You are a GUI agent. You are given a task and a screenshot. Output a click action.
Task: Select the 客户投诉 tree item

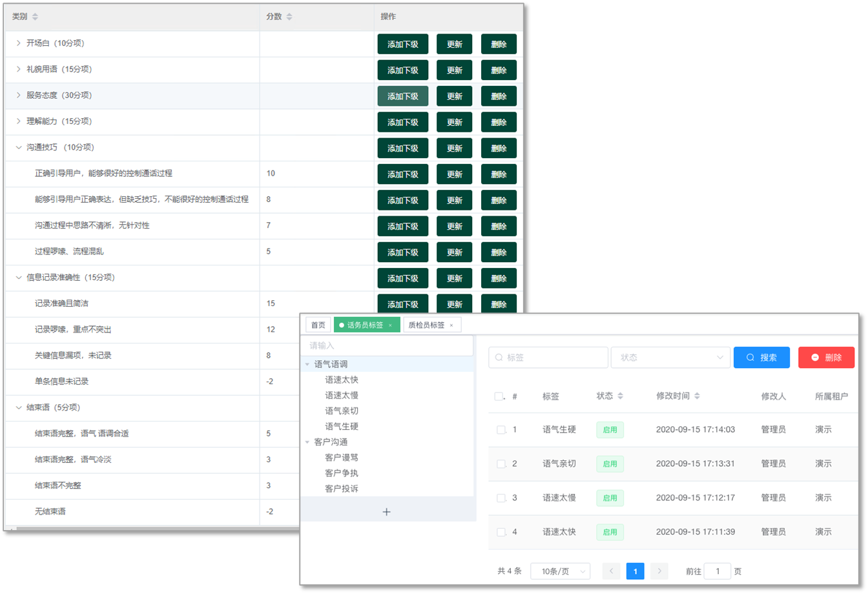(342, 489)
